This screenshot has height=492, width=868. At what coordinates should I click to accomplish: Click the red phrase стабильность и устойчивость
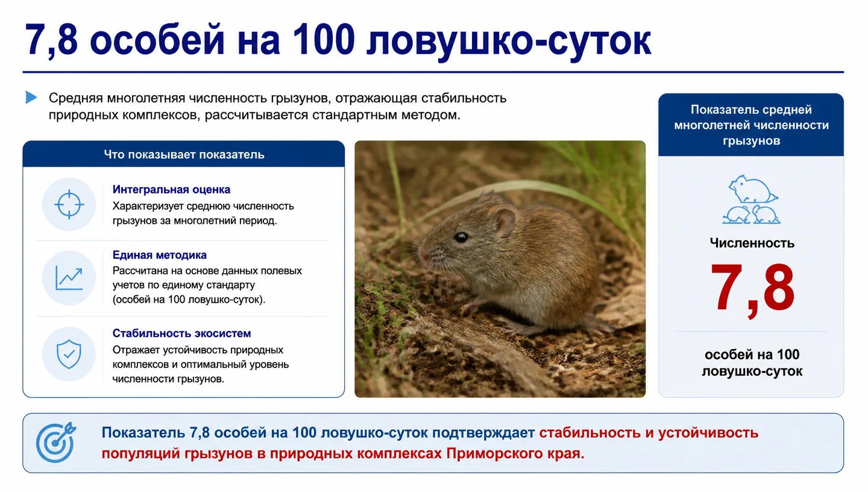pyautogui.click(x=649, y=432)
